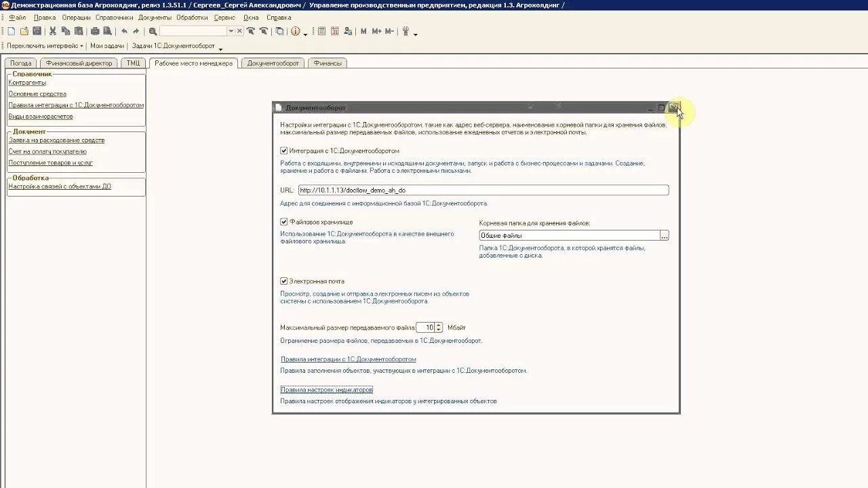Expand the Help icon dropdown arrow
Image resolution: width=868 pixels, height=488 pixels.
(x=305, y=33)
